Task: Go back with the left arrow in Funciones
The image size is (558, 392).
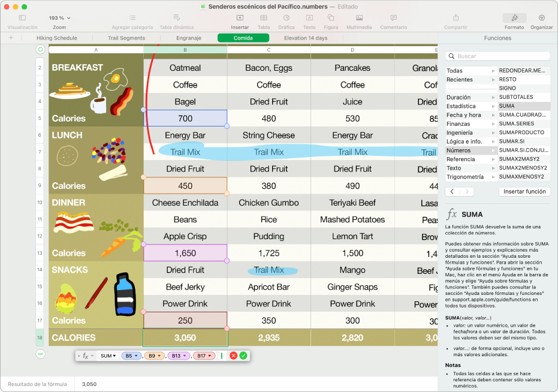Action: tap(453, 192)
